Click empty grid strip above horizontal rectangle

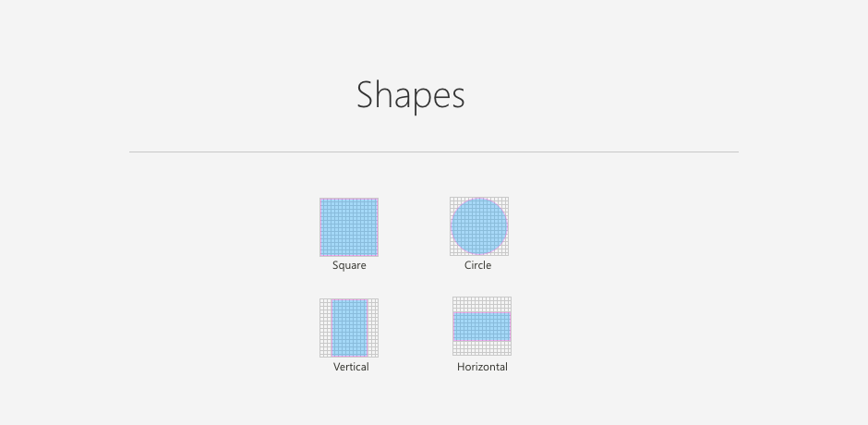tap(482, 304)
